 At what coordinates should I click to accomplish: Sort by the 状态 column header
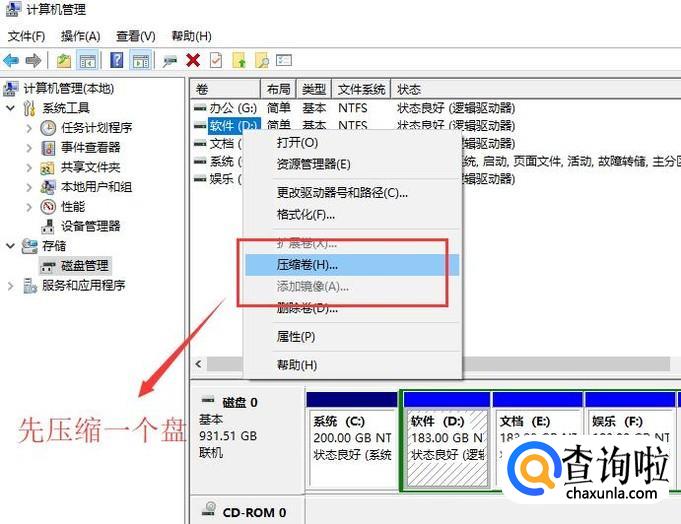536,89
